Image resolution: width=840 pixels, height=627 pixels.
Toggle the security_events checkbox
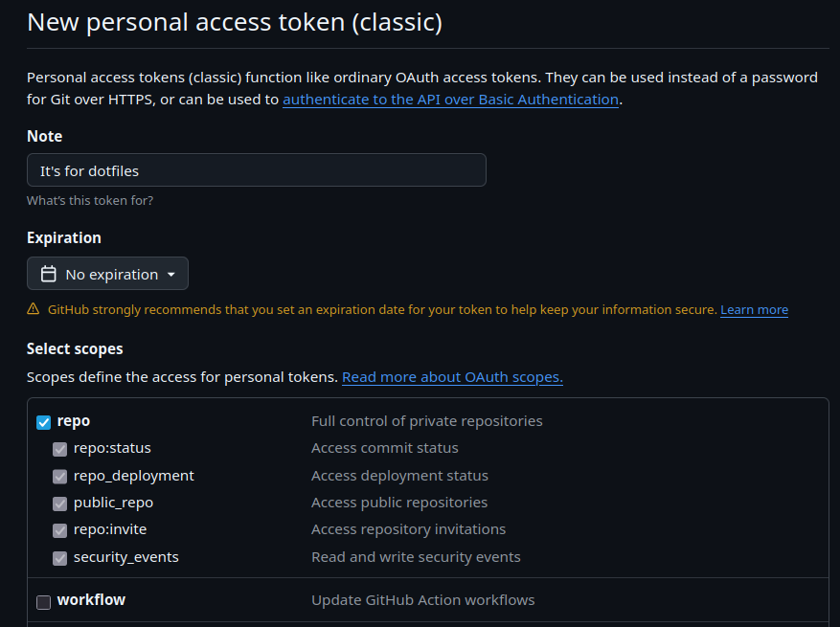[60, 558]
